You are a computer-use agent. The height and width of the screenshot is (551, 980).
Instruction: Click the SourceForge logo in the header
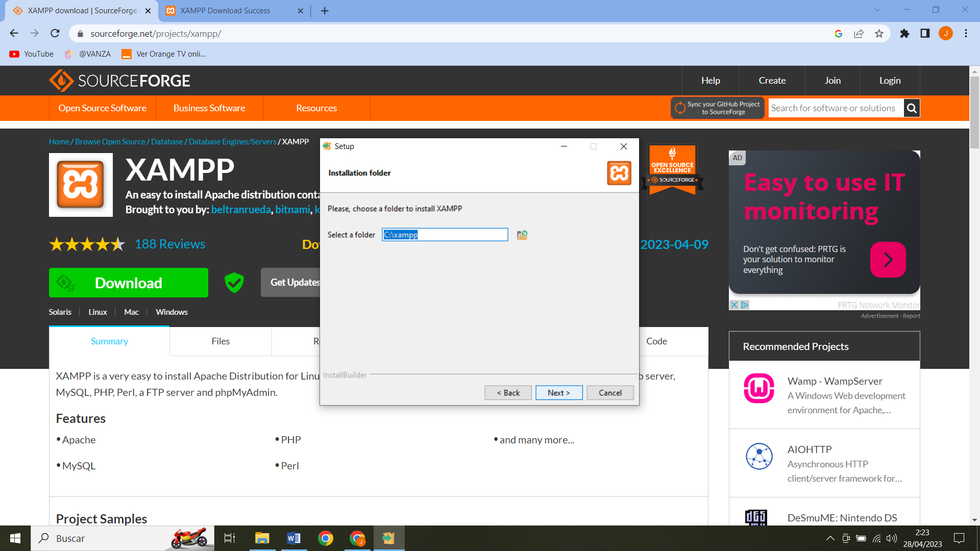tap(119, 80)
